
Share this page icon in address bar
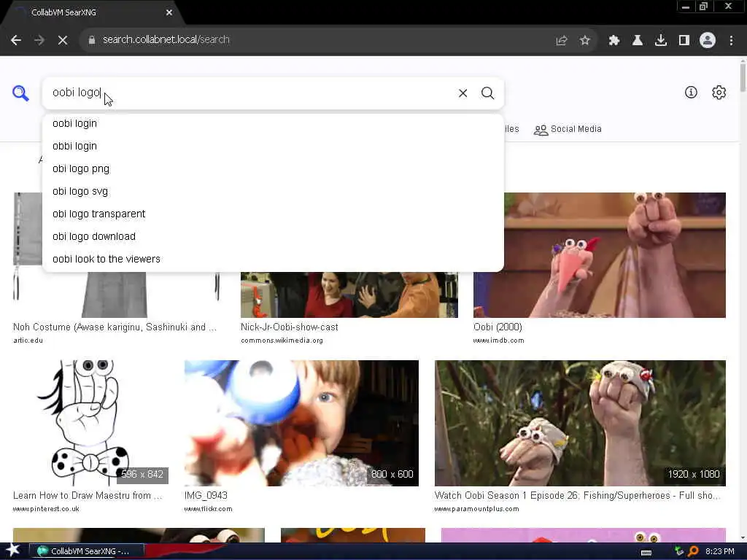click(x=562, y=41)
